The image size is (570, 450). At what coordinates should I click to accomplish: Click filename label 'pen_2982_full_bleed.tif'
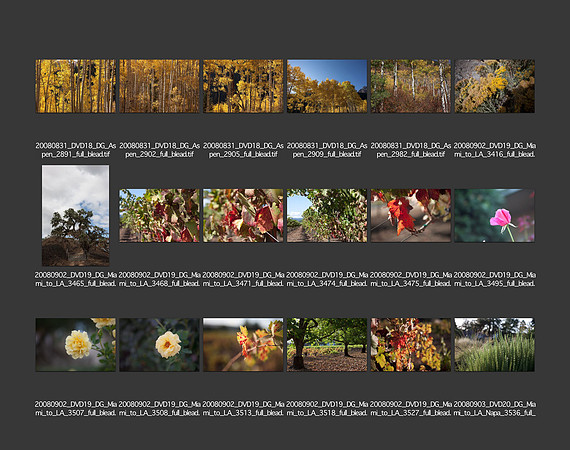pyautogui.click(x=411, y=154)
